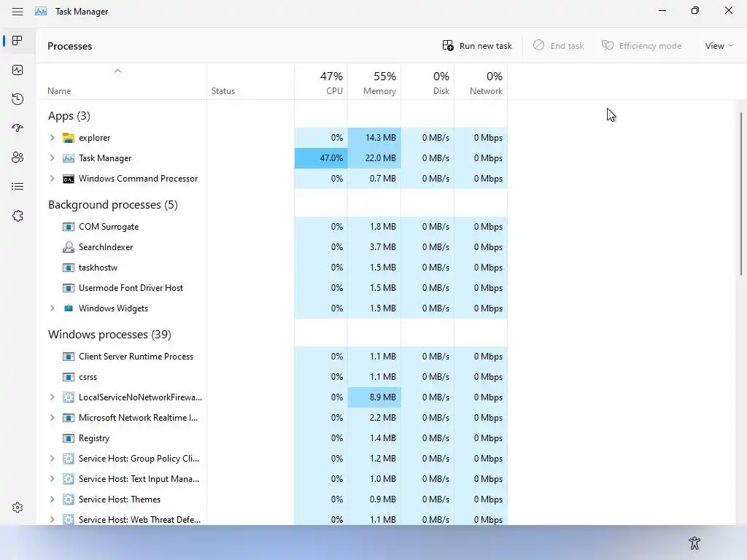Open the hamburger navigation menu
The width and height of the screenshot is (747, 560).
[18, 12]
